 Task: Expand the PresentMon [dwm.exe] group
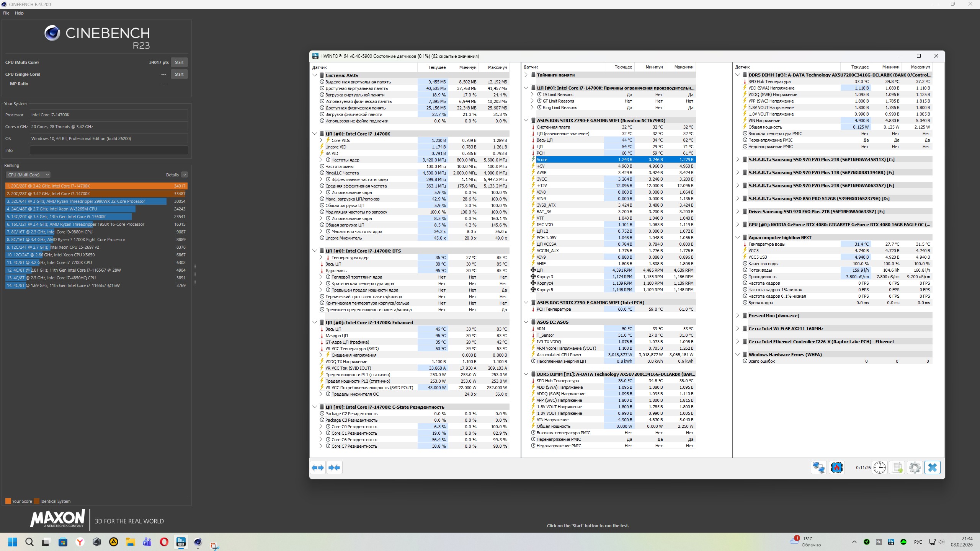[738, 316]
